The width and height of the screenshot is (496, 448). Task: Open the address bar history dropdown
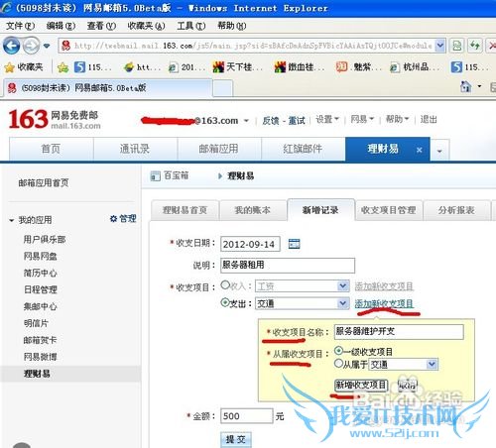click(439, 46)
